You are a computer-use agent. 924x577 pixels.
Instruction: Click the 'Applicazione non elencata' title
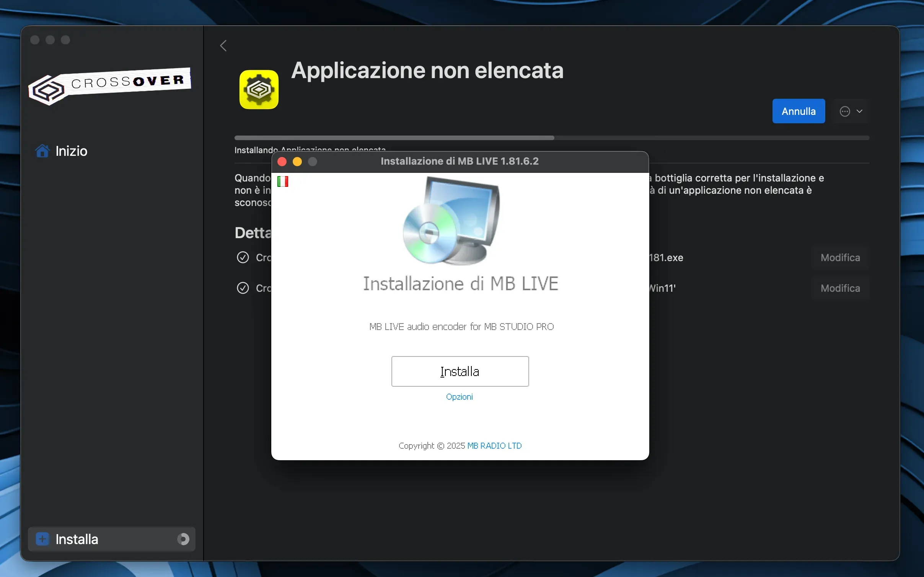(427, 70)
